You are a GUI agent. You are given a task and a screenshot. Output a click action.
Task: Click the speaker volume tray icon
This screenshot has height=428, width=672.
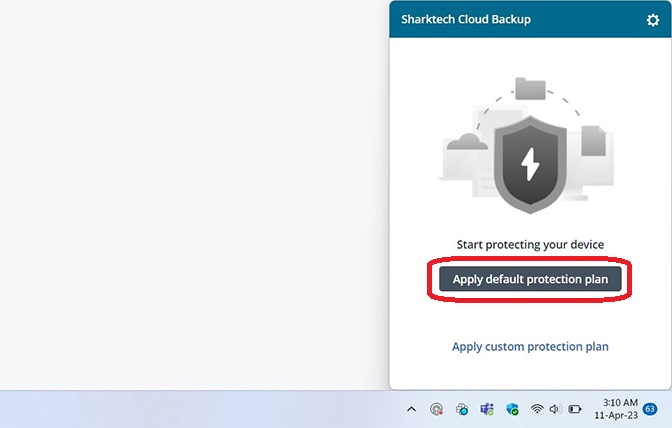tap(555, 409)
